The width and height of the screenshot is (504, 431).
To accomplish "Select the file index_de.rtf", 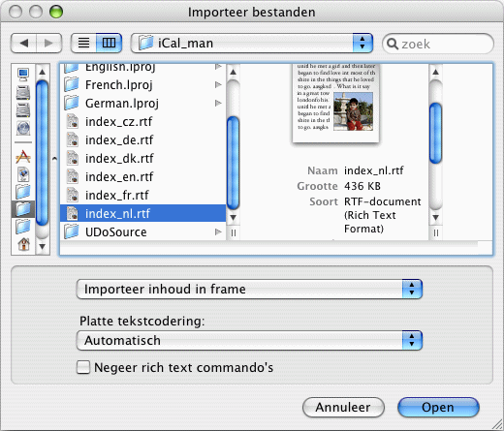I will pyautogui.click(x=142, y=140).
